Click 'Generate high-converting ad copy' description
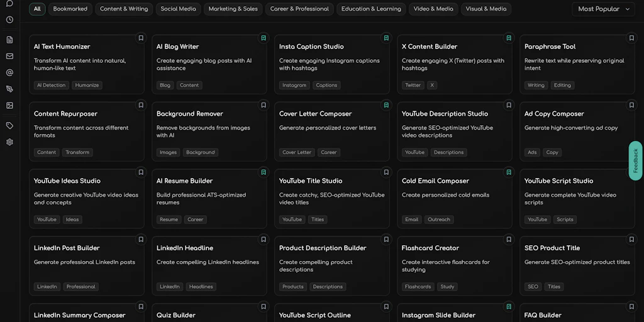644x322 pixels. [571, 128]
